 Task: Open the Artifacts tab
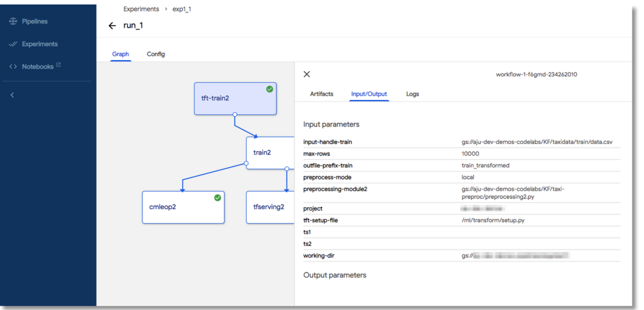pos(322,94)
